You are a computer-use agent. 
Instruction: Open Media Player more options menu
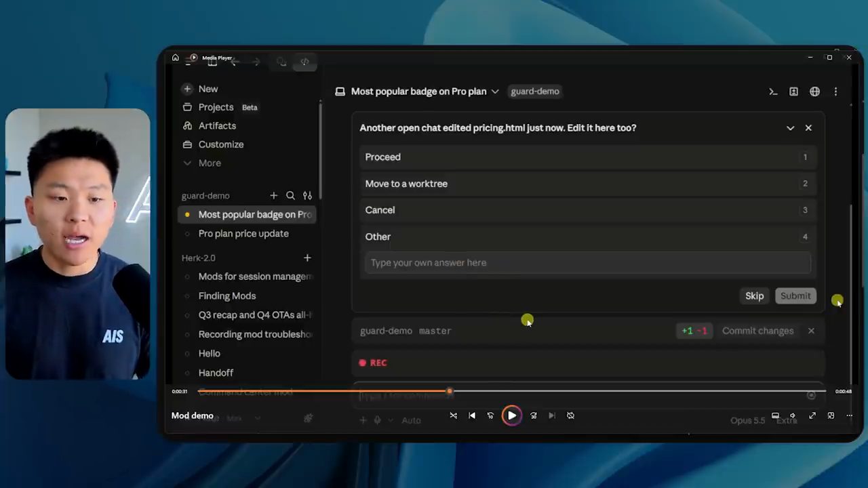pos(849,415)
